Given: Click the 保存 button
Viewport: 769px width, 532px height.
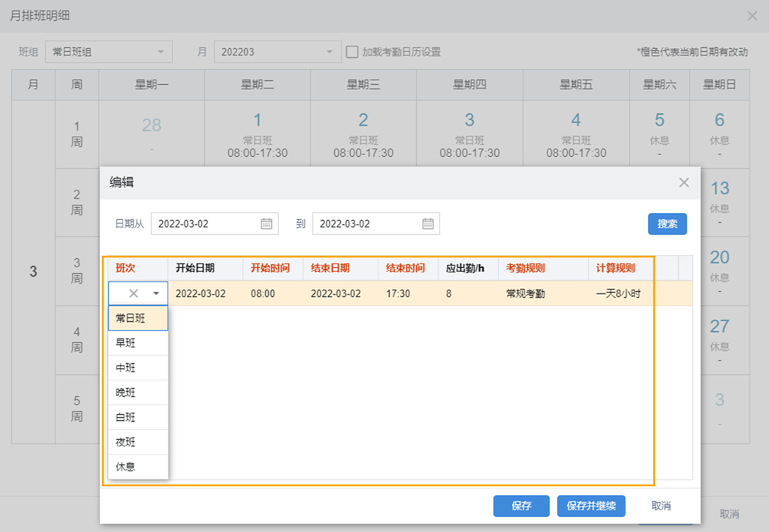Looking at the screenshot, I should [521, 506].
